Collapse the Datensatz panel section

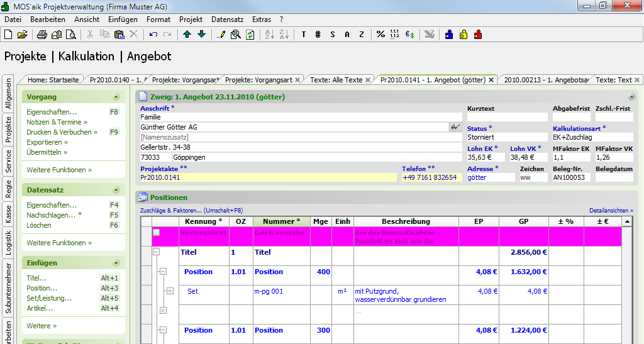(116, 190)
